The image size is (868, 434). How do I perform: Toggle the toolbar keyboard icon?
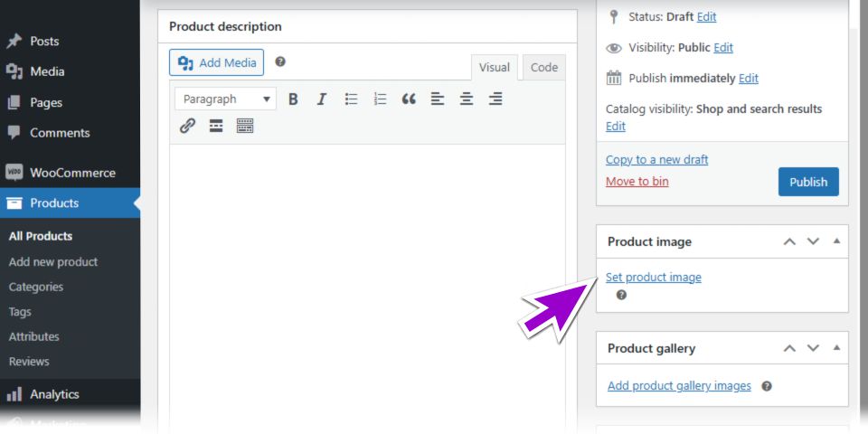pos(245,127)
